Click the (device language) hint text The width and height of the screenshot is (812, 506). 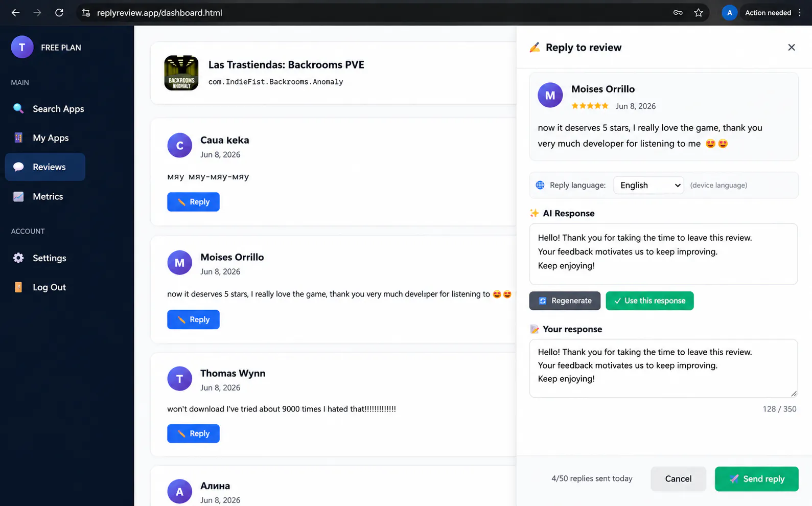[x=718, y=185]
